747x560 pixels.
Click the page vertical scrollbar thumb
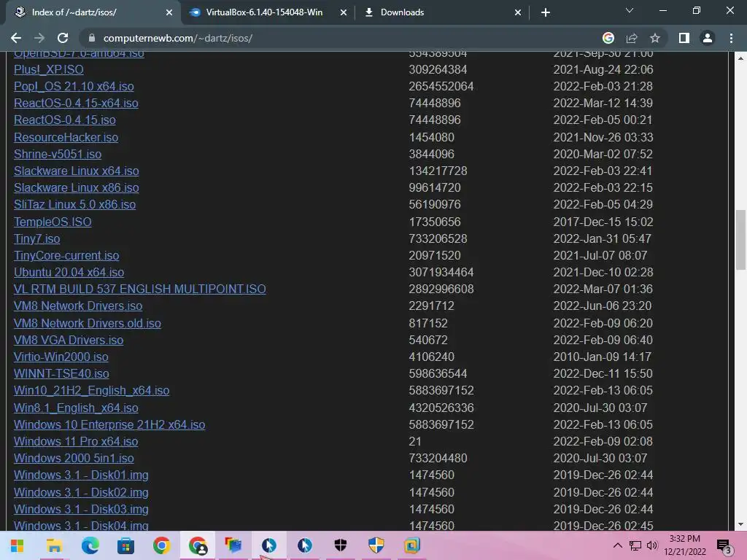(x=740, y=239)
